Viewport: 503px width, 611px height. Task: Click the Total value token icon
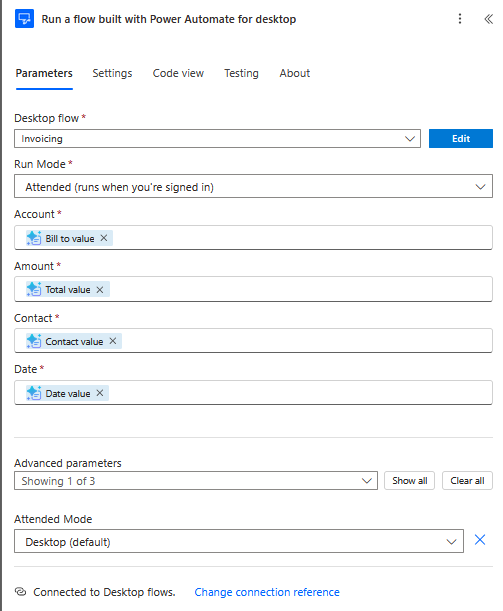point(34,289)
